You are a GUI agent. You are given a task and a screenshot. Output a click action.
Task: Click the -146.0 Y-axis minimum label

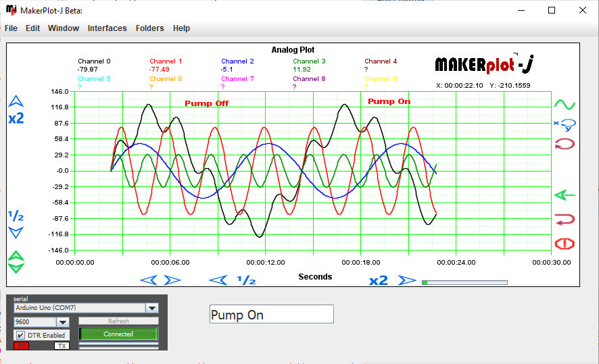pos(58,251)
